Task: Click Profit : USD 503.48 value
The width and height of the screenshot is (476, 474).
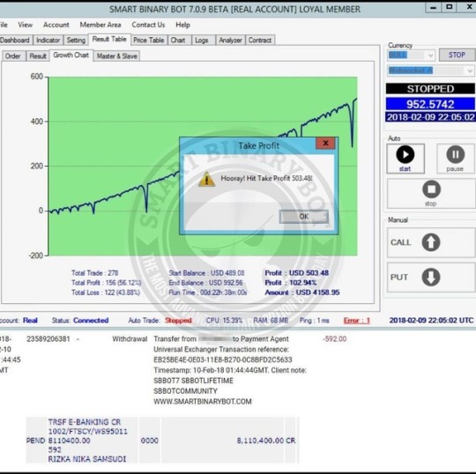Action: [x=297, y=273]
